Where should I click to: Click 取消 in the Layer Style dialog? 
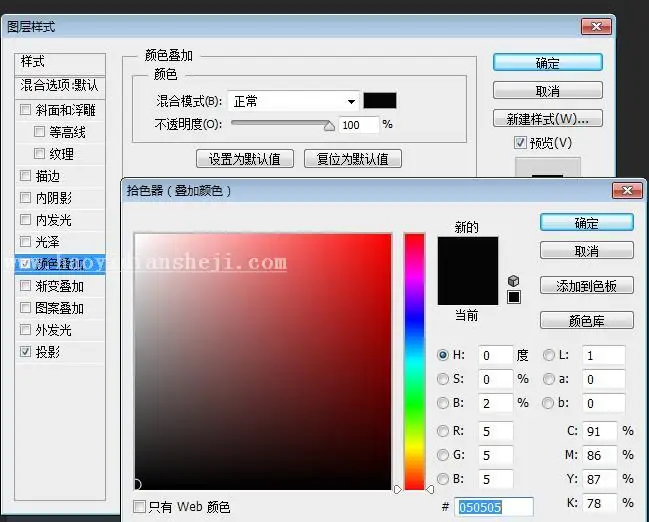[548, 90]
